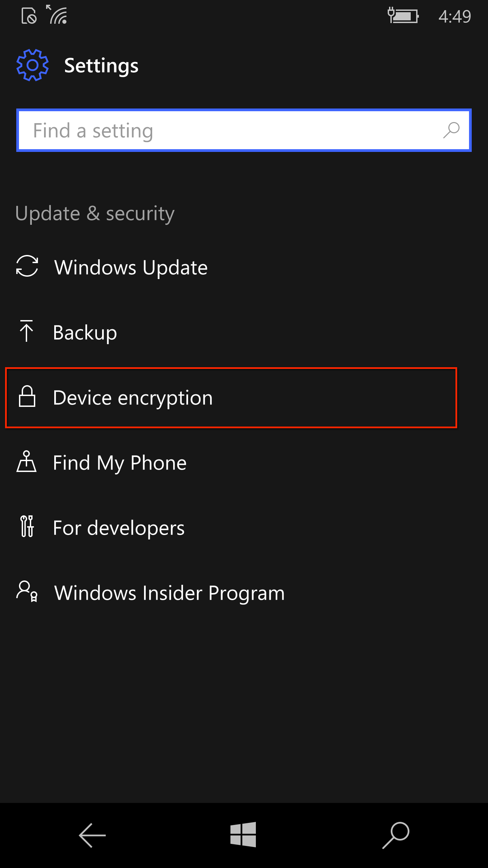Click the blue Settings gear icon
The height and width of the screenshot is (868, 488).
(33, 65)
